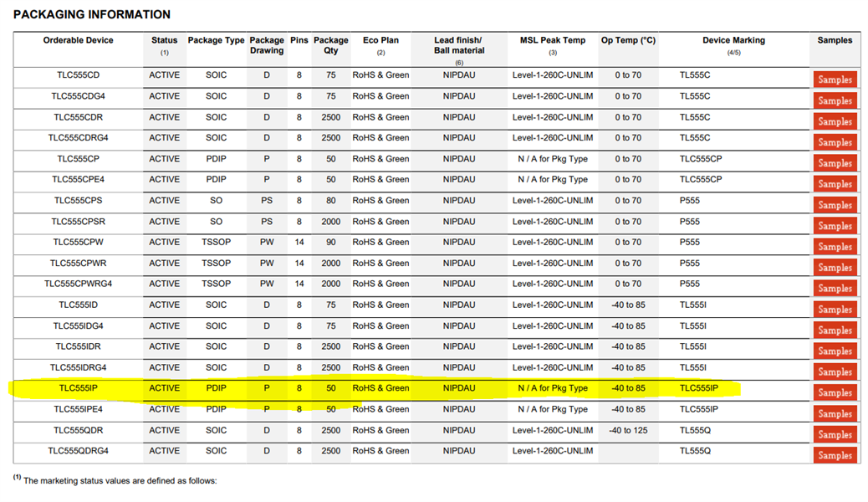
Task: Select the TLC555ID device name
Action: click(78, 305)
